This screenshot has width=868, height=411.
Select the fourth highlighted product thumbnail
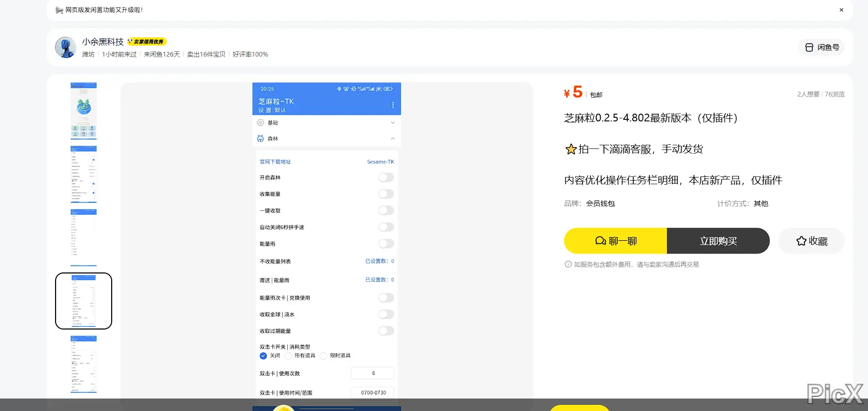(x=84, y=301)
